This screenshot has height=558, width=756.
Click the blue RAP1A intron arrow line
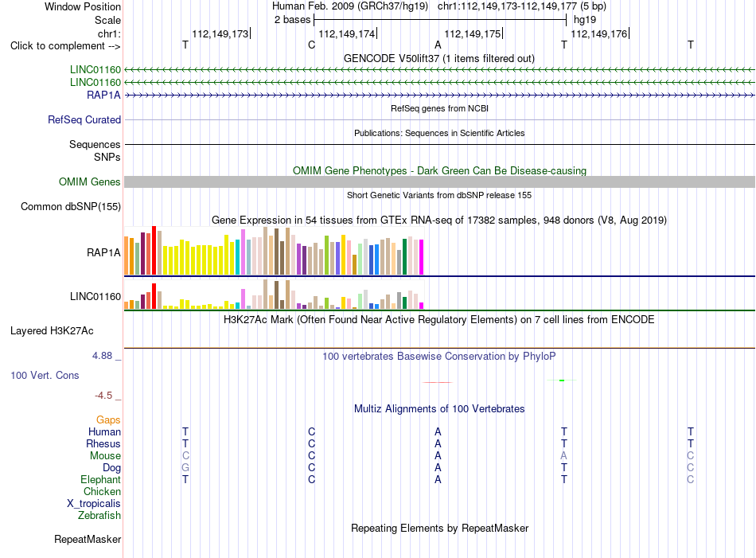(x=439, y=95)
